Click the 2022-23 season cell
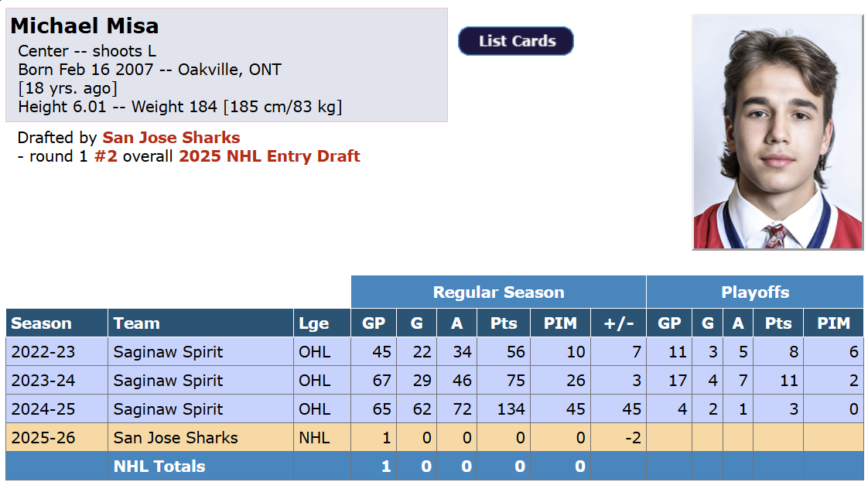The image size is (868, 482). coord(43,352)
